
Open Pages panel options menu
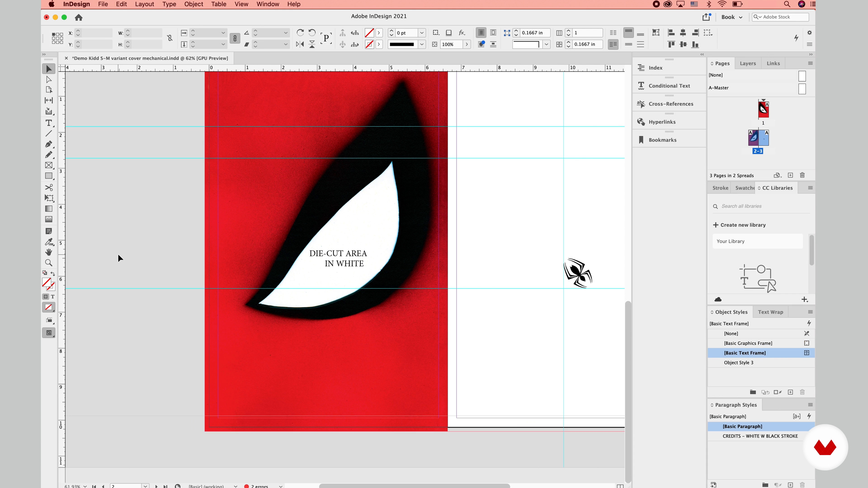[810, 63]
